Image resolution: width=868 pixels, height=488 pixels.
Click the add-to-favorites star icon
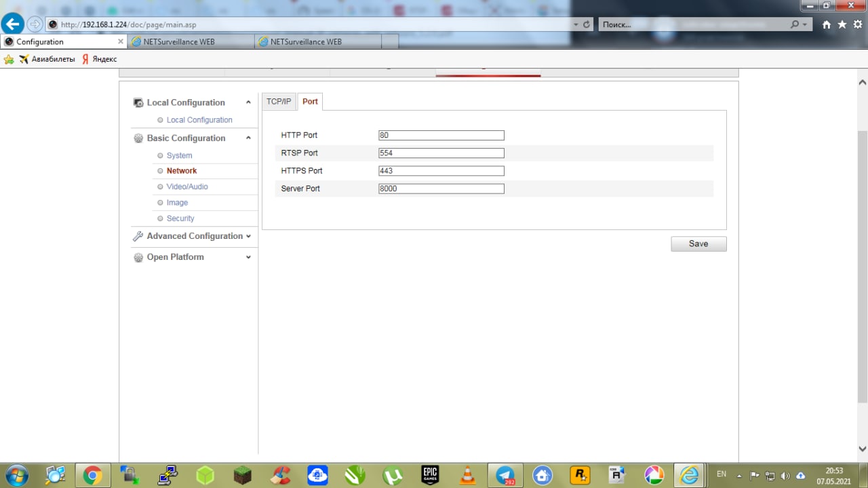coord(9,60)
